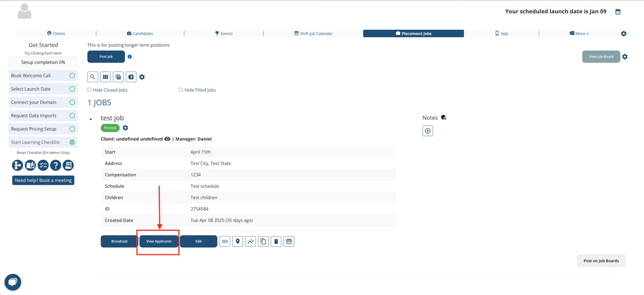The width and height of the screenshot is (644, 295).
Task: Select Placement Jobs tab
Action: (413, 34)
